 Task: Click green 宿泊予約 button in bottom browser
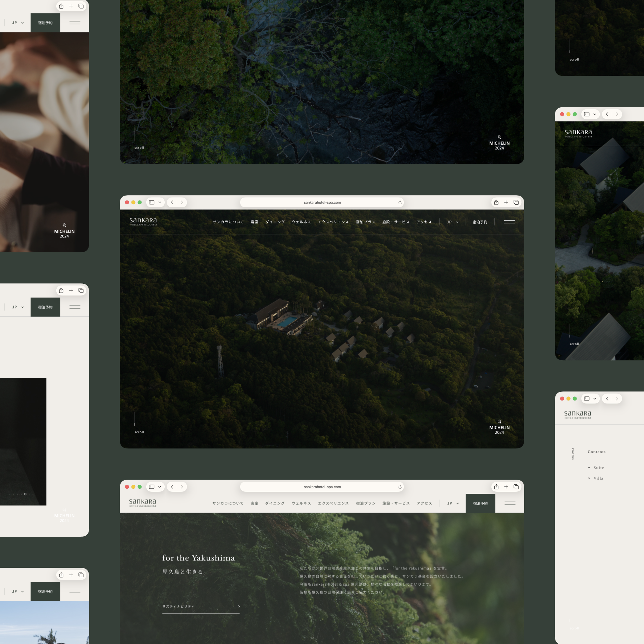coord(480,503)
